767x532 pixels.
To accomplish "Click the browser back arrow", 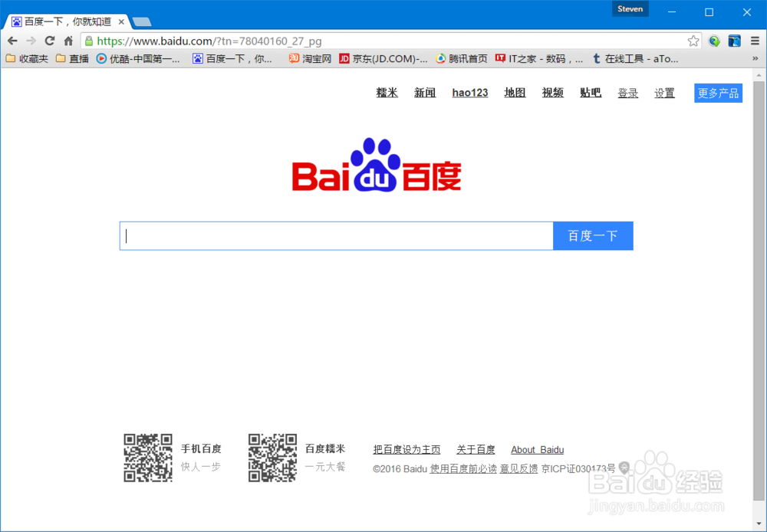I will (13, 41).
